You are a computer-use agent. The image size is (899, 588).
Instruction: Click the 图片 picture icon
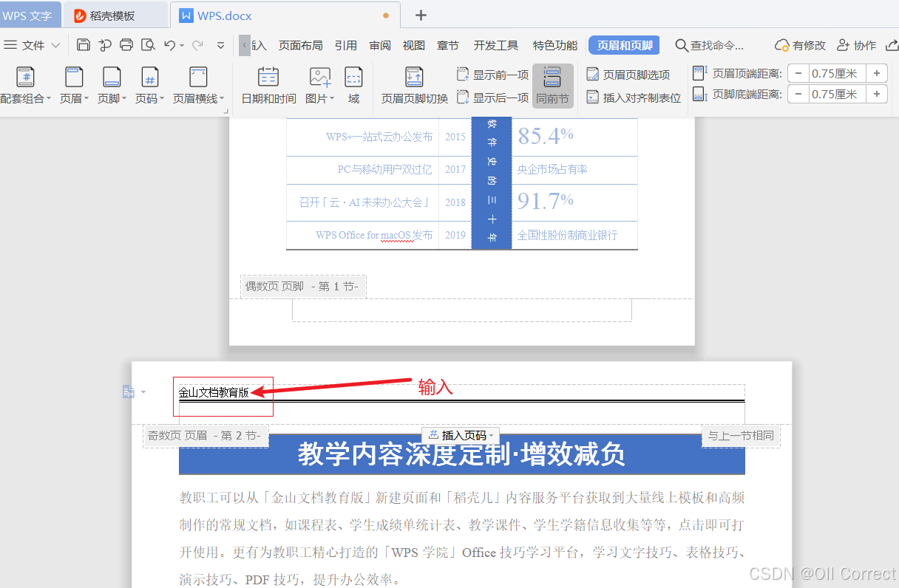tap(320, 77)
